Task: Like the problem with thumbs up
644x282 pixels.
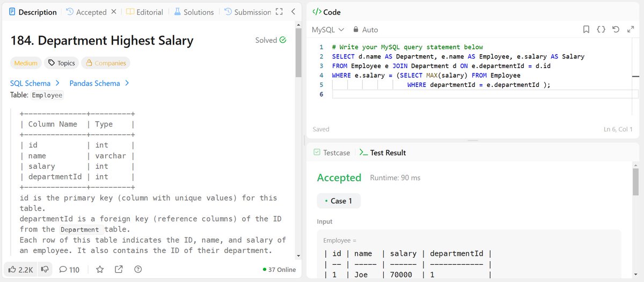Action: point(21,269)
